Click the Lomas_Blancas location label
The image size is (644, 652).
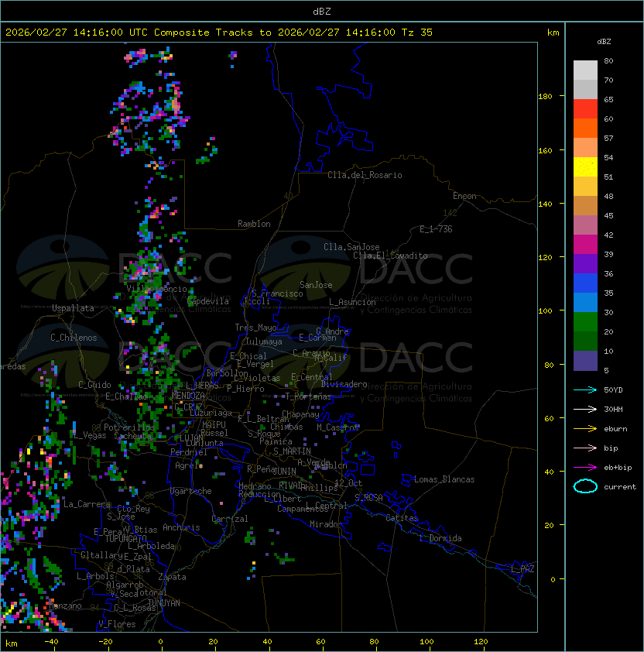click(x=444, y=479)
